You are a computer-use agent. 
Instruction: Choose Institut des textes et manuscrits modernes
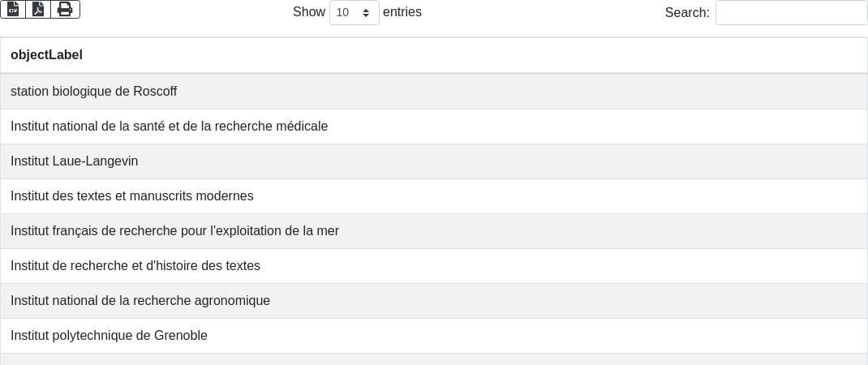(x=131, y=196)
